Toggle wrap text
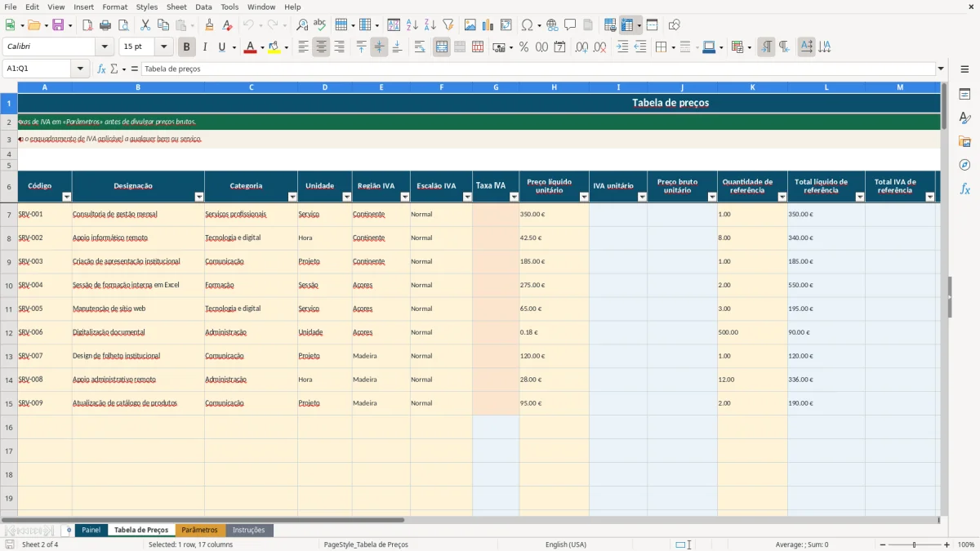 coord(420,47)
